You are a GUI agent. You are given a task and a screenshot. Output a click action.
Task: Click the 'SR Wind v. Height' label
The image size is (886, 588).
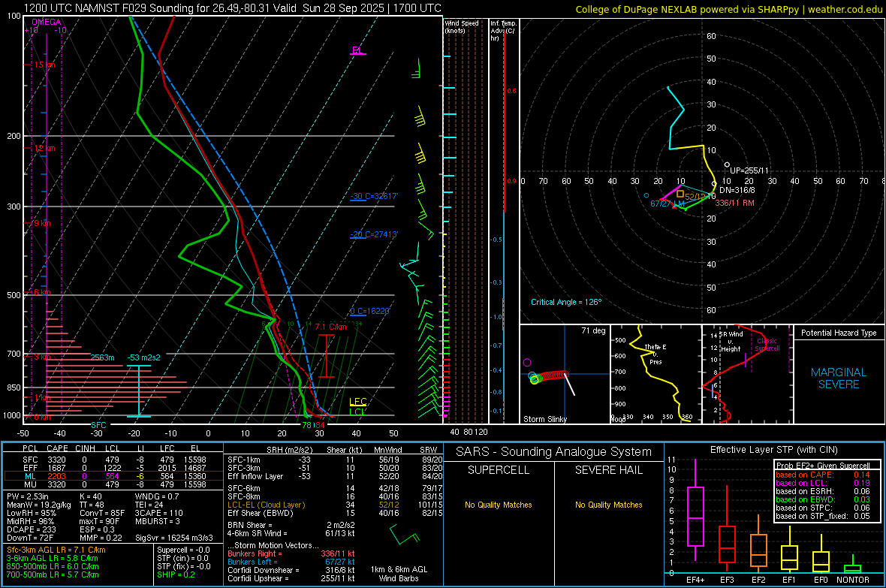(x=731, y=342)
